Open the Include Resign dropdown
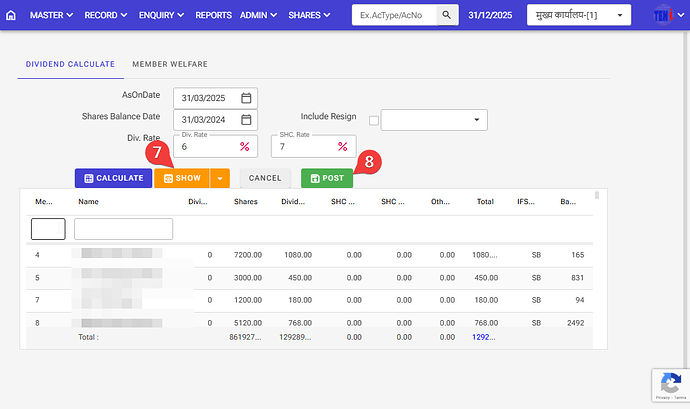690x409 pixels. 434,120
